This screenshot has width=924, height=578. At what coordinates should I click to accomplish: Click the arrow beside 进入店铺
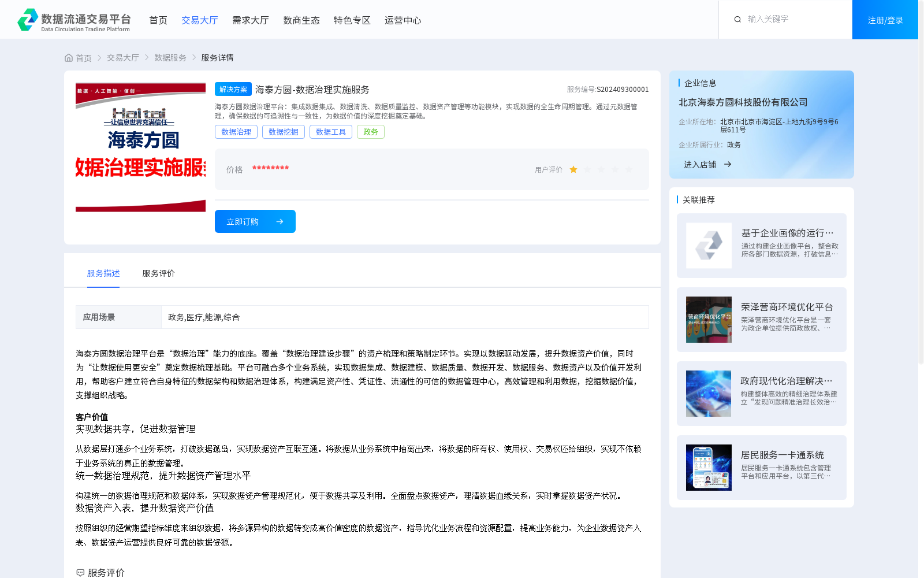click(728, 165)
